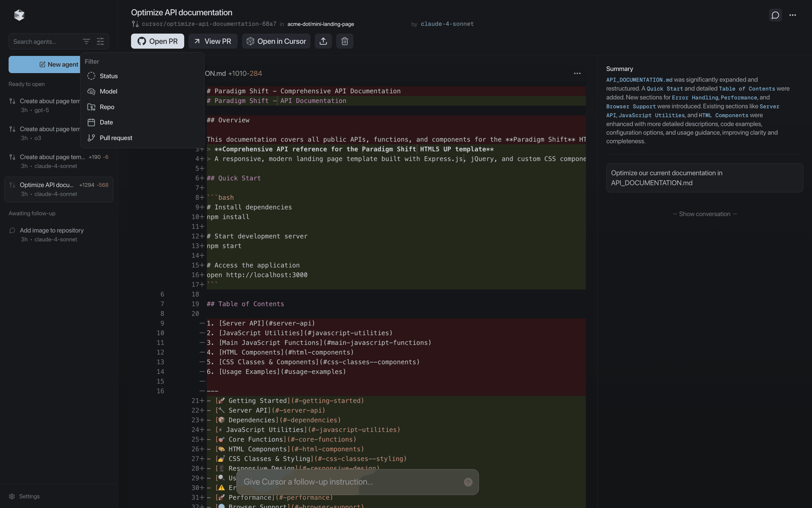Screen dimensions: 812x508
Task: Open Create about page agent using gpt-5
Action: pyautogui.click(x=44, y=105)
